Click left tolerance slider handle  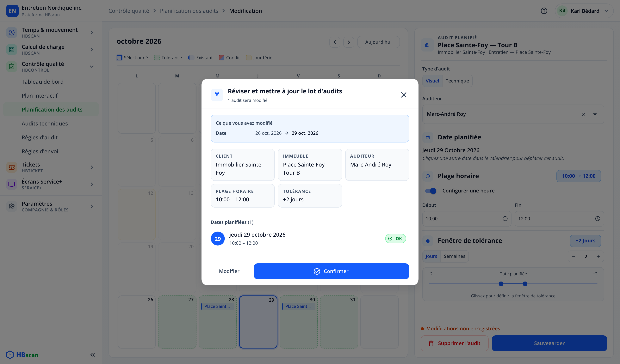click(501, 284)
